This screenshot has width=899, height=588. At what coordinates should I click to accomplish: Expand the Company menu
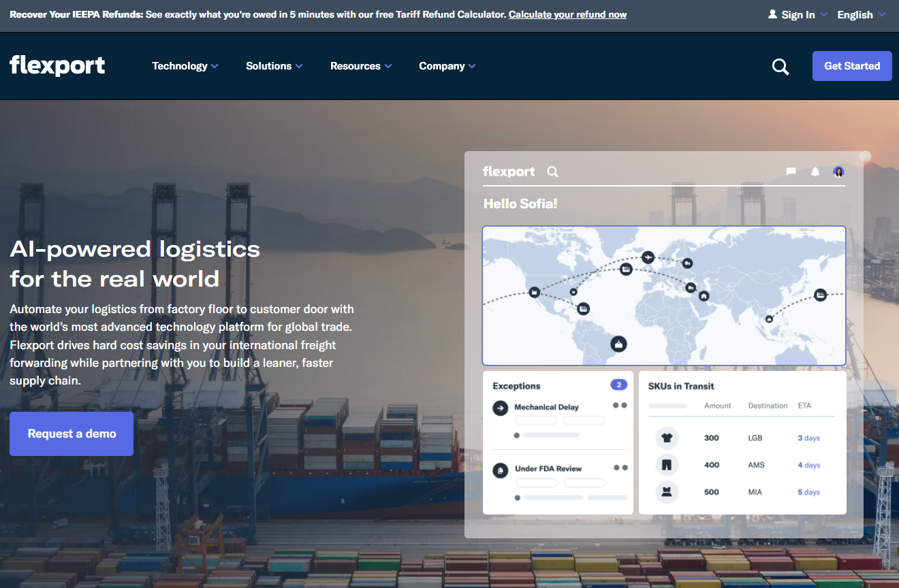click(447, 66)
